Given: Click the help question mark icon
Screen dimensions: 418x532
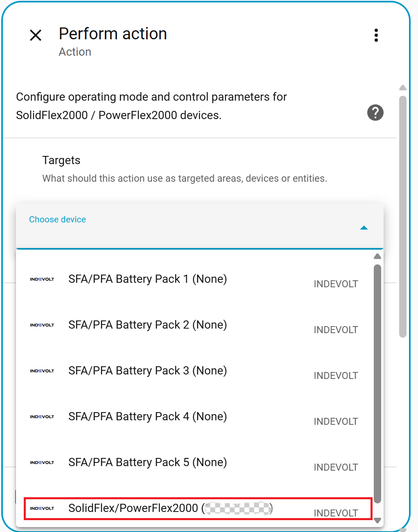Looking at the screenshot, I should [375, 113].
